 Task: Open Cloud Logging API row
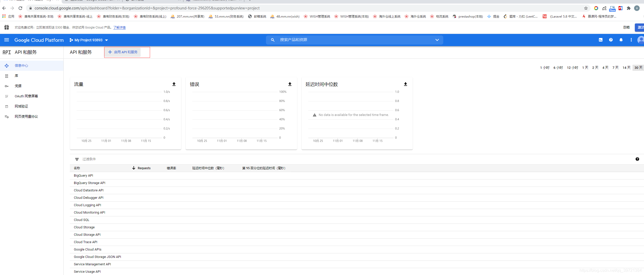[357, 205]
